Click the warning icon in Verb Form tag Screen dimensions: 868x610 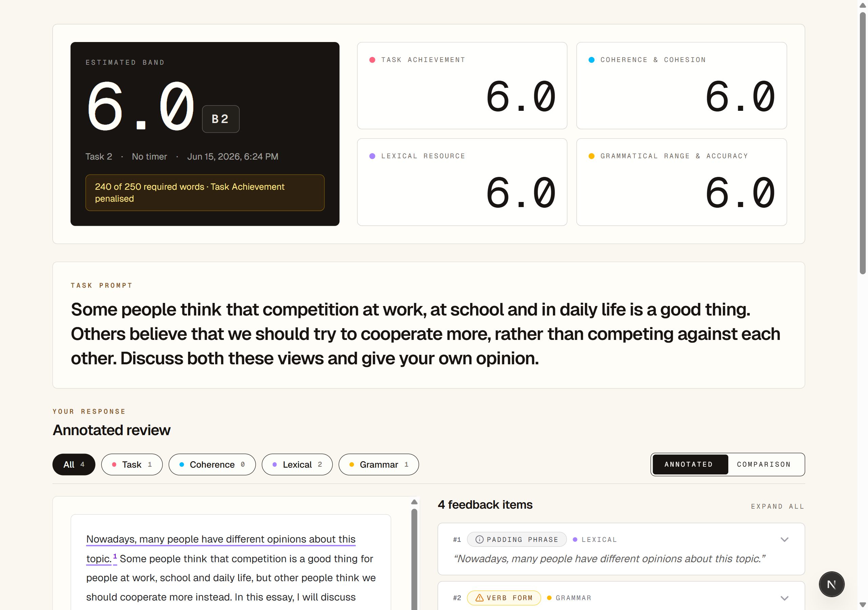[x=479, y=597]
